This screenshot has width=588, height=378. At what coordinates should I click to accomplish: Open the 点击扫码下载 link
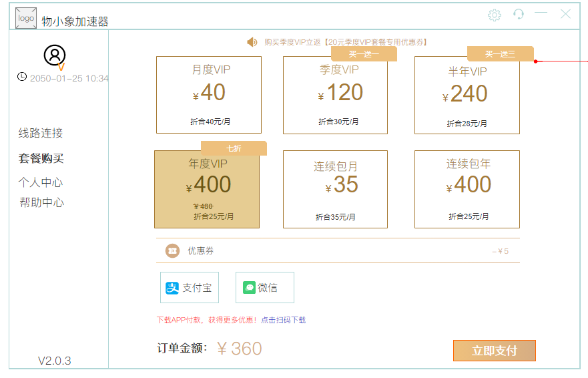(283, 320)
